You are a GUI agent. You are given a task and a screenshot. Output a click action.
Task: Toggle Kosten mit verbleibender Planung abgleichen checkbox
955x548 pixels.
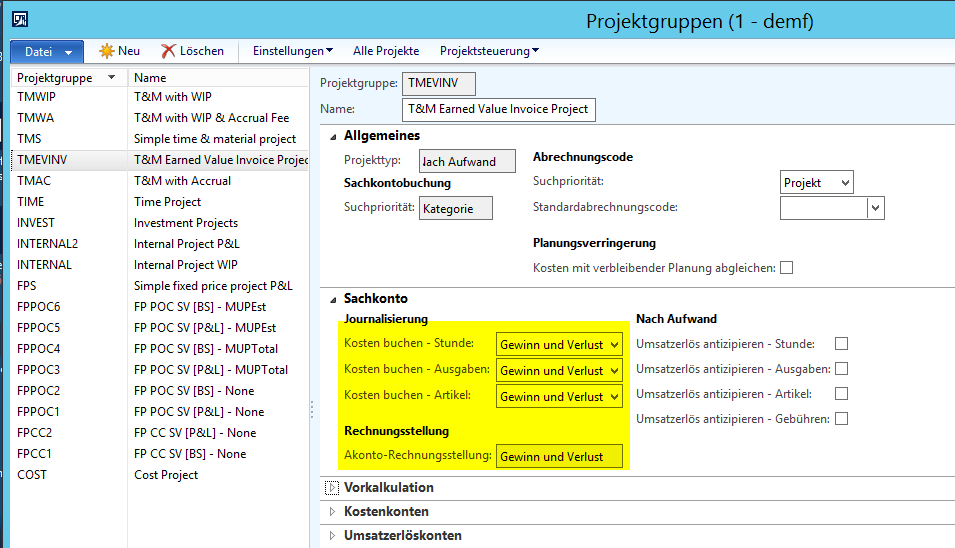coord(786,267)
